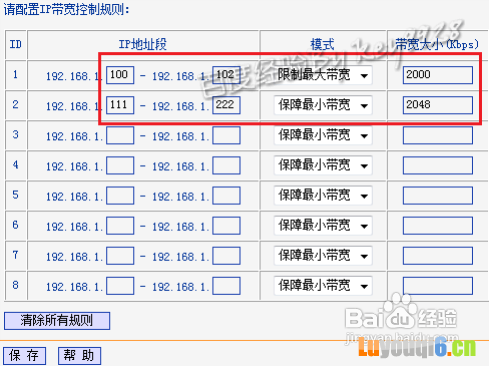Image resolution: width=489 pixels, height=366 pixels.
Task: Click bandwidth field of rule 8
Action: click(x=438, y=286)
